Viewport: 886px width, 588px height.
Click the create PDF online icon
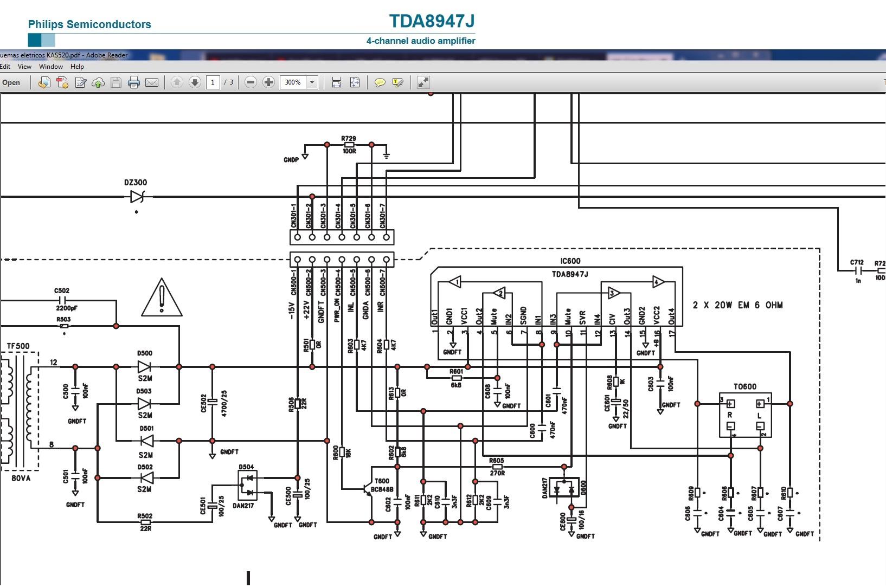tap(62, 82)
